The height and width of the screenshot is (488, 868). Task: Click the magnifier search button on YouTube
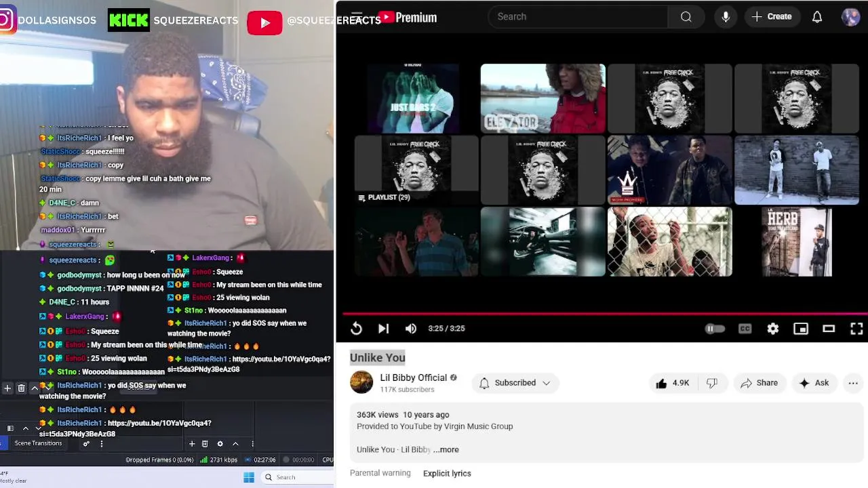click(x=686, y=17)
